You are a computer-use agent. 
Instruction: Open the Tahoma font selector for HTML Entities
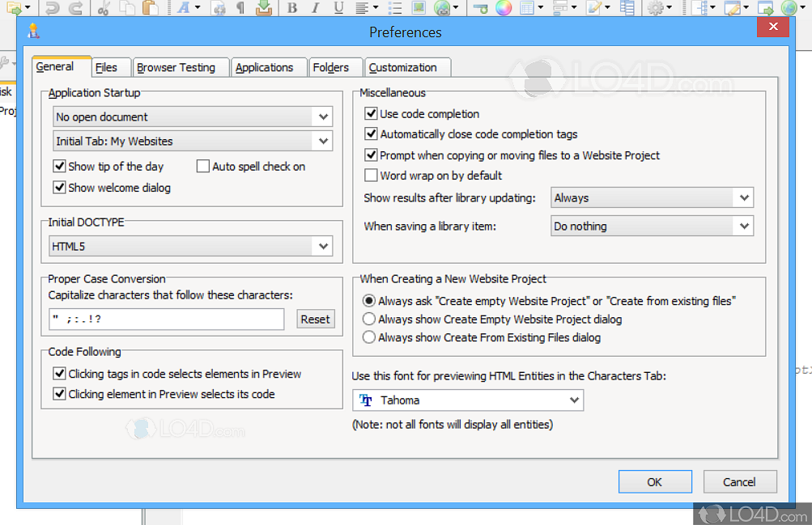[468, 400]
